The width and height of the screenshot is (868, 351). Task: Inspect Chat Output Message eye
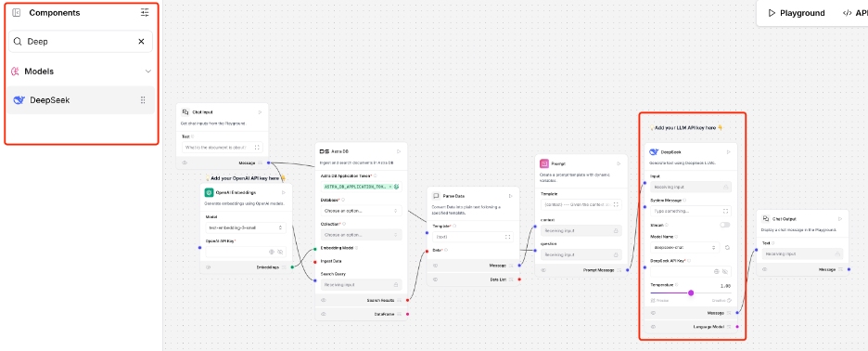[765, 269]
